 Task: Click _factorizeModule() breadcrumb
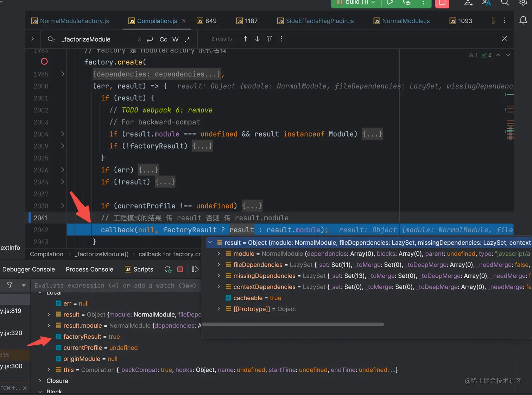coord(101,254)
